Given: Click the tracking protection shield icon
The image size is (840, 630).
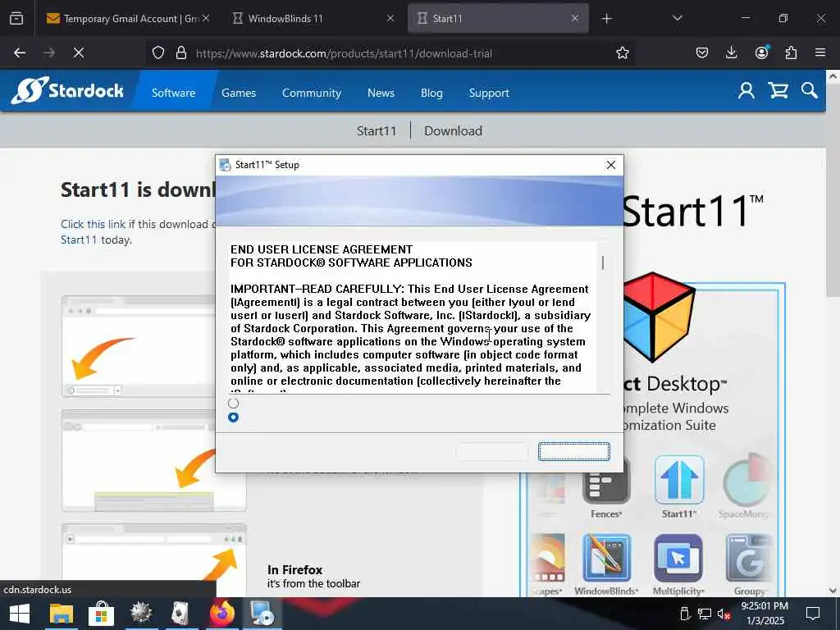Looking at the screenshot, I should point(158,52).
